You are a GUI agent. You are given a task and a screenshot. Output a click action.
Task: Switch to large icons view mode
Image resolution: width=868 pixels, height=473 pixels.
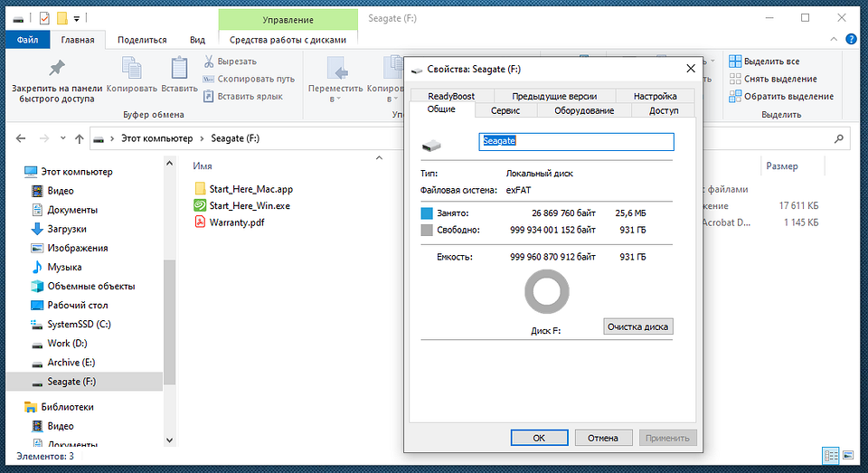click(x=847, y=455)
